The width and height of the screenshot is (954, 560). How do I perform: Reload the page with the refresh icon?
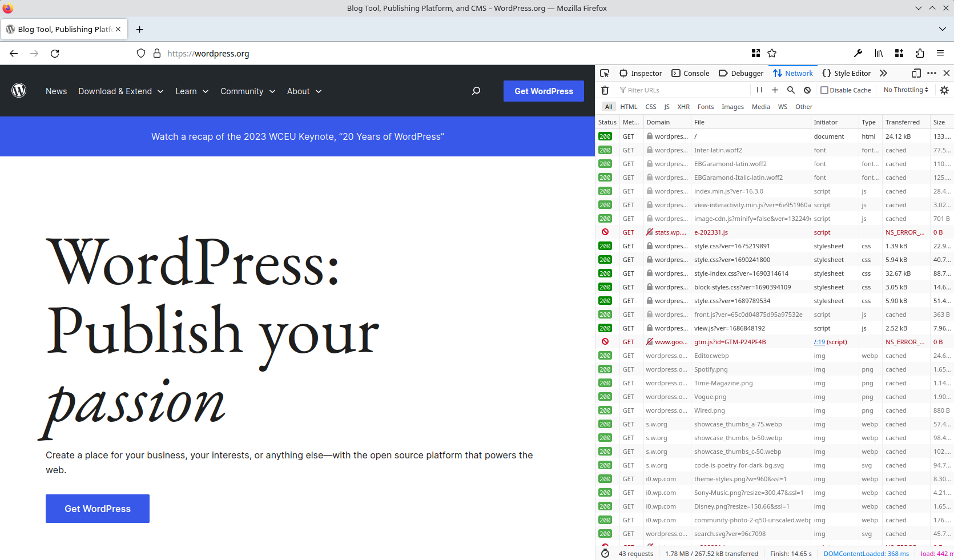pyautogui.click(x=55, y=54)
